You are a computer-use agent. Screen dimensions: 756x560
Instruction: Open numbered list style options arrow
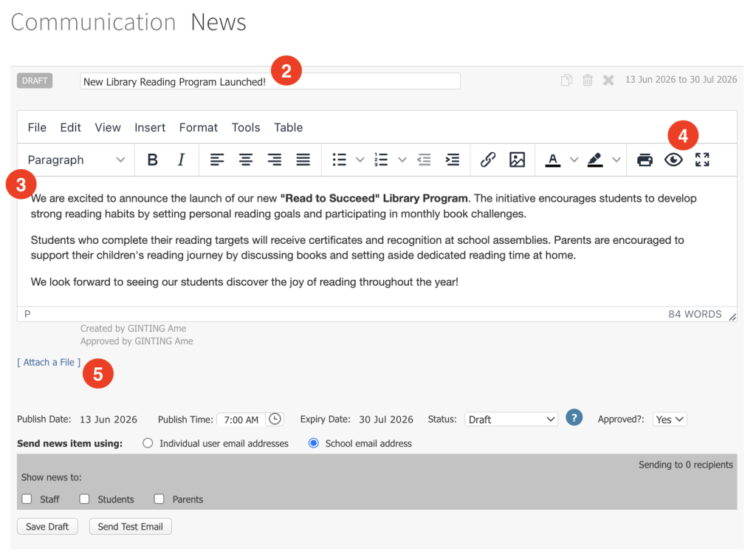tap(402, 160)
